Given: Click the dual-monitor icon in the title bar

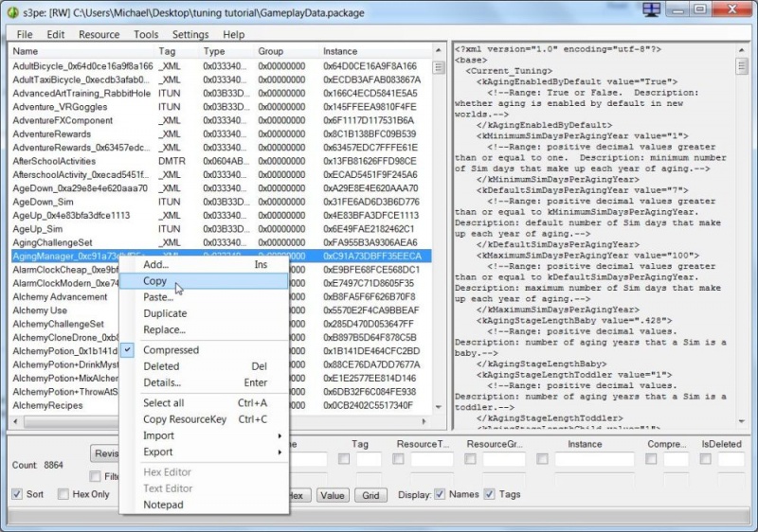Looking at the screenshot, I should tap(651, 10).
